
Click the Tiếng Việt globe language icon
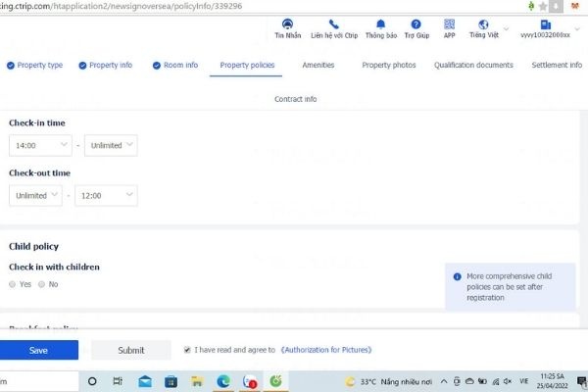pos(483,24)
